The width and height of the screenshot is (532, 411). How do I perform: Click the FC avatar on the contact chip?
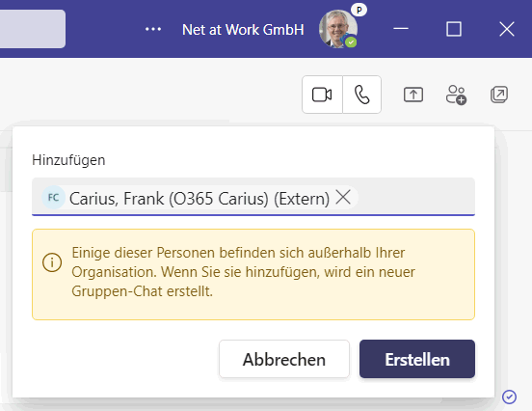tap(53, 198)
